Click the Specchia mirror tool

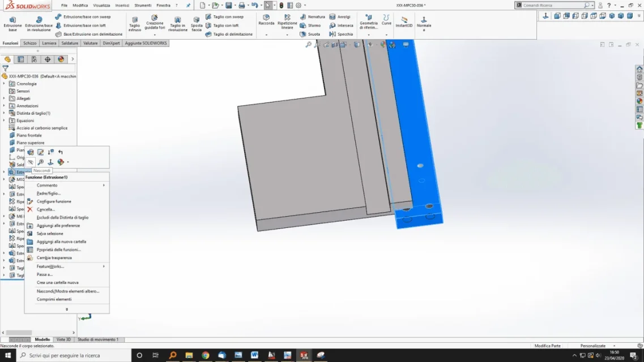(x=341, y=34)
